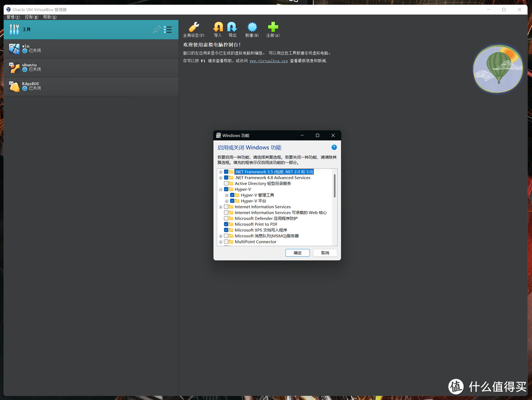The image size is (532, 400).
Task: Uncheck Microsoft Print to PDF checkbox
Action: click(x=226, y=224)
